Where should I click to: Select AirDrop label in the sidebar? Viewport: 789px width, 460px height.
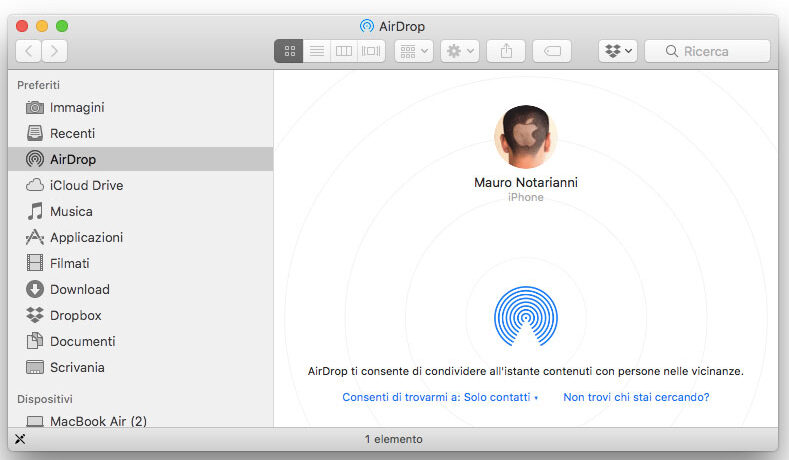pos(73,160)
